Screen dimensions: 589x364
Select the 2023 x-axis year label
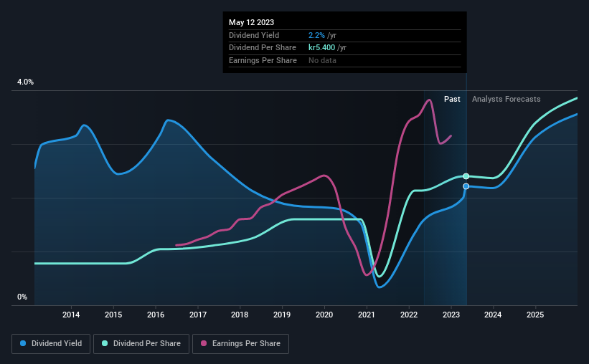(x=451, y=315)
